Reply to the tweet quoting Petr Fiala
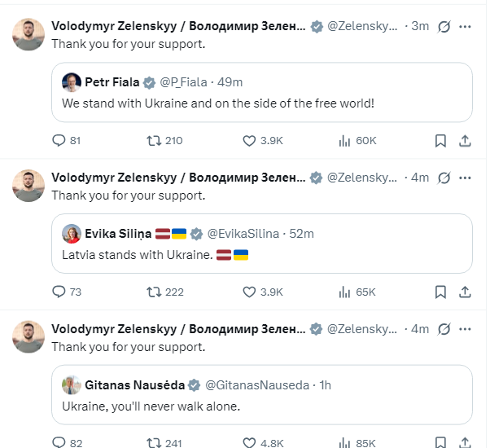The image size is (490, 448). (x=66, y=141)
